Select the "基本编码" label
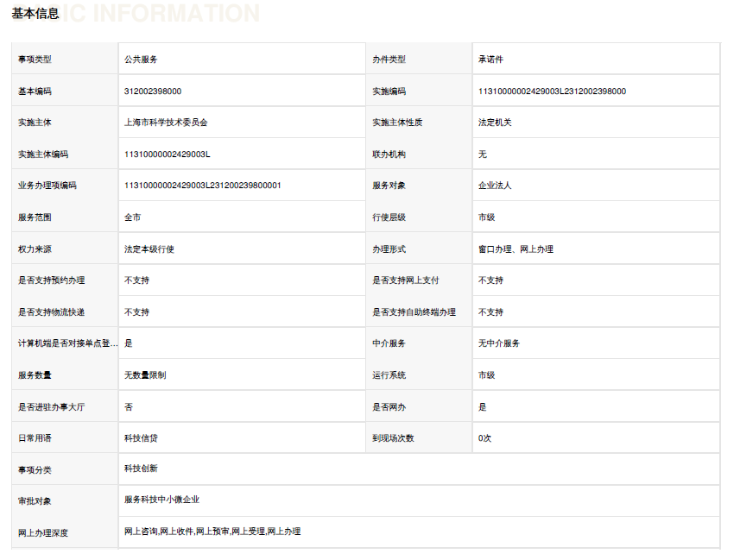740x560 pixels. [x=35, y=91]
